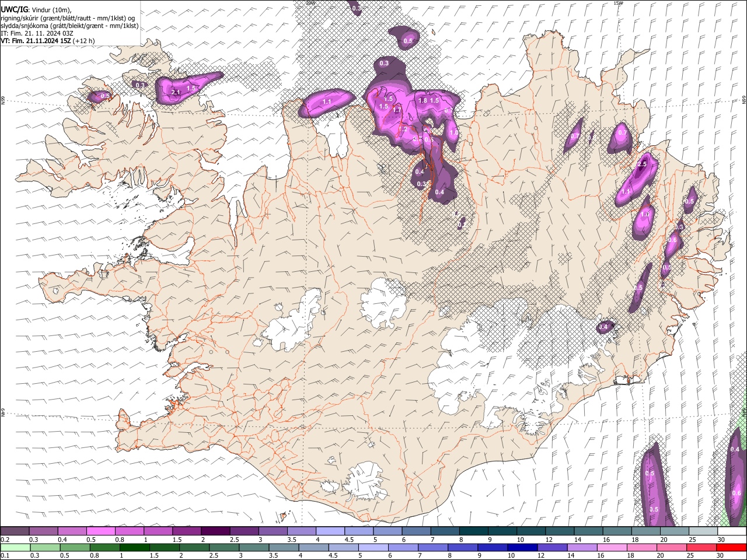Screen dimensions: 747x560
Task: Click the upper snow legend swatch starting at 0.3
Action: (x=43, y=531)
